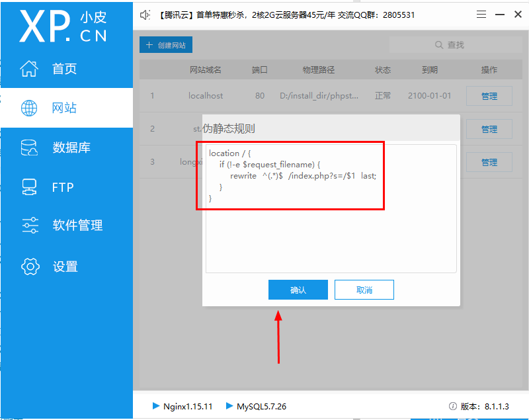This screenshot has width=529, height=420.
Task: Click the 网站域名 column header
Action: [x=205, y=70]
